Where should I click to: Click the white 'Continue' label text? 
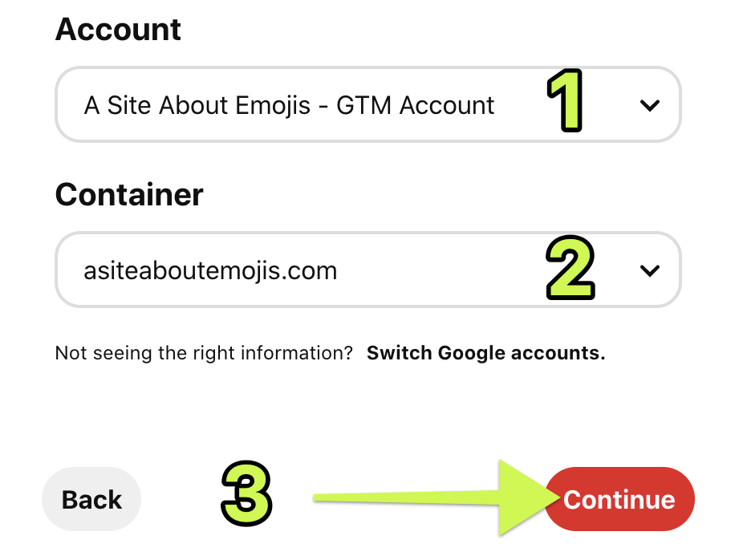tap(619, 500)
